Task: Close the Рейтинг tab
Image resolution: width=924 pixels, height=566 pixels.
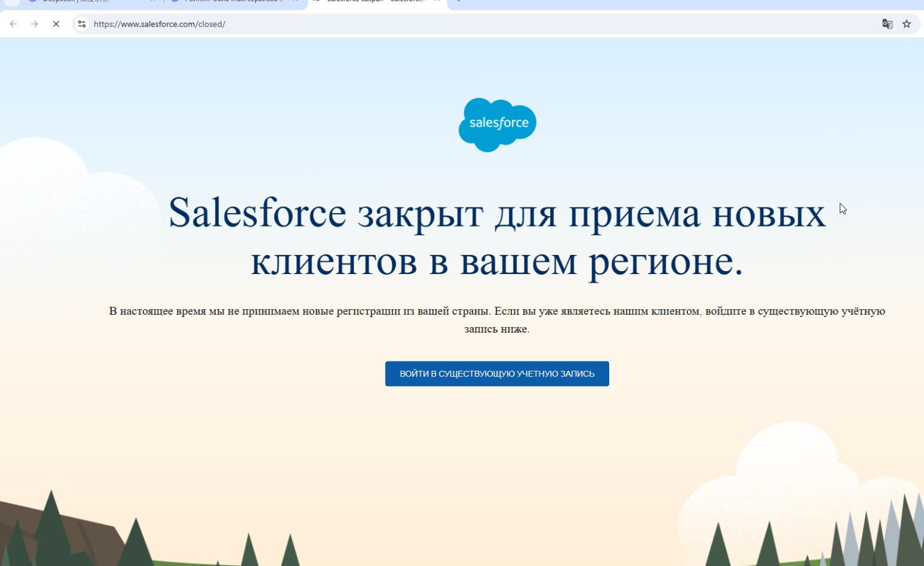Action: (295, 2)
